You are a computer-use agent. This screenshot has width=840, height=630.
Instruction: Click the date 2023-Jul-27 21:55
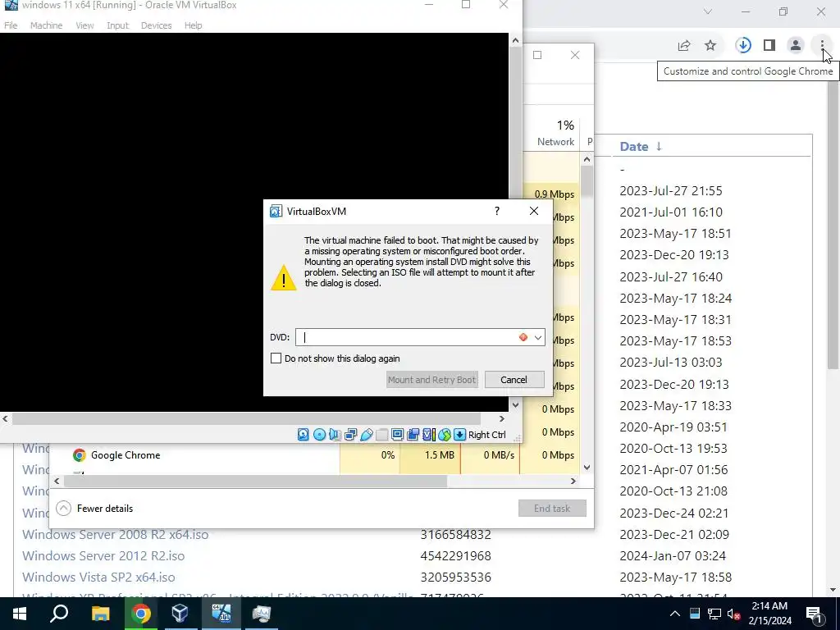tap(671, 191)
